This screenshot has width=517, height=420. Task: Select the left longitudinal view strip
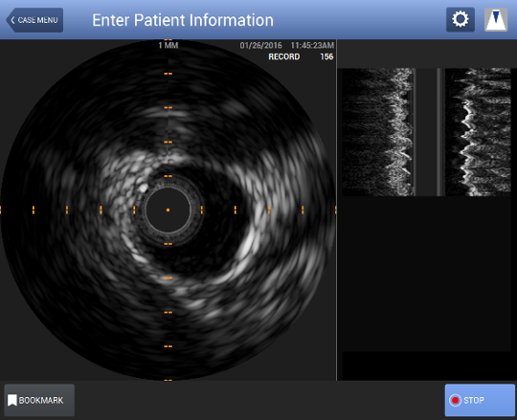pyautogui.click(x=378, y=132)
